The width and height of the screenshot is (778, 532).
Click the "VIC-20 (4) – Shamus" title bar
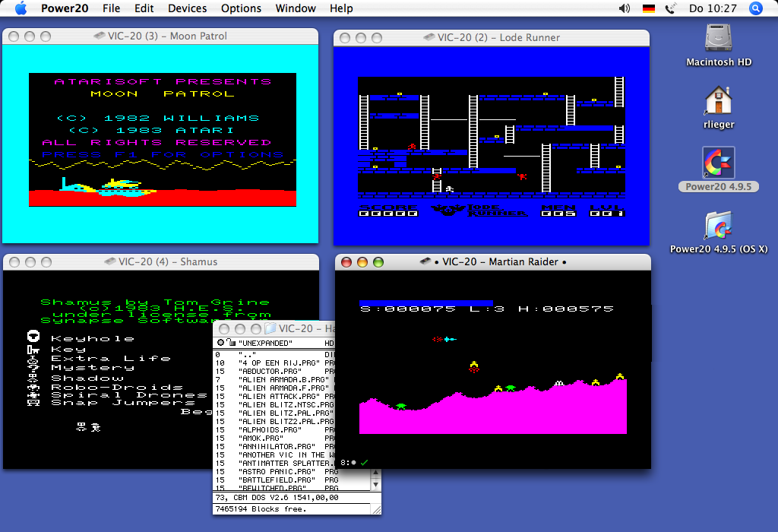pyautogui.click(x=161, y=261)
